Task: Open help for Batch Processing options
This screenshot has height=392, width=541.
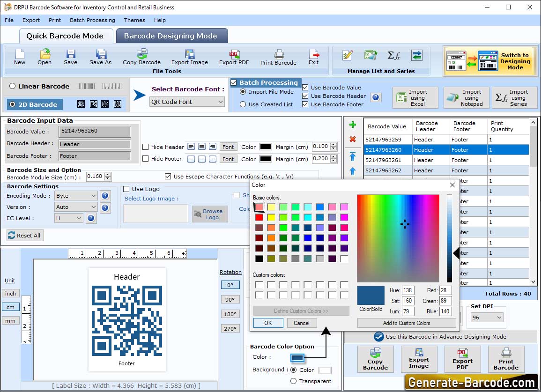Action: 376,97
